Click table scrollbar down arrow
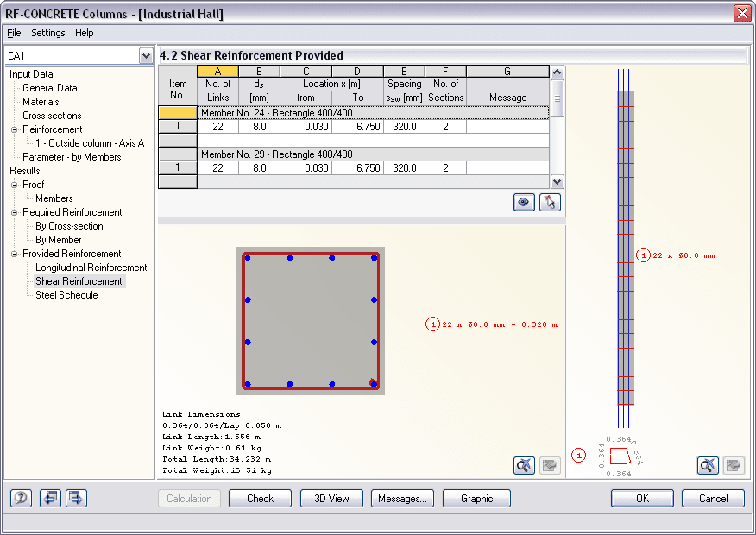 [x=557, y=182]
